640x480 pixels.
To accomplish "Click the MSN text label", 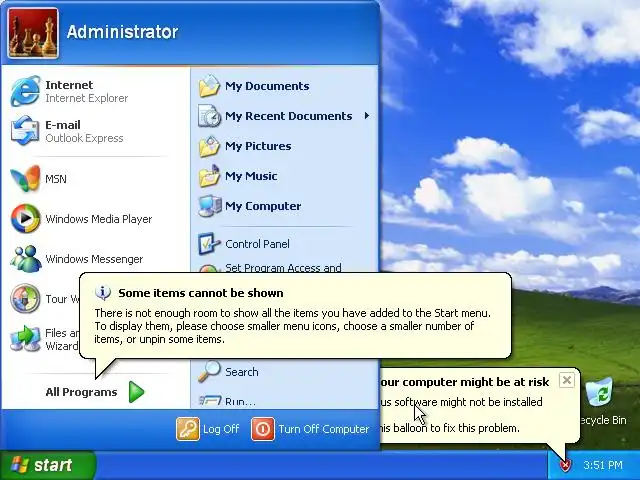I will click(x=56, y=179).
